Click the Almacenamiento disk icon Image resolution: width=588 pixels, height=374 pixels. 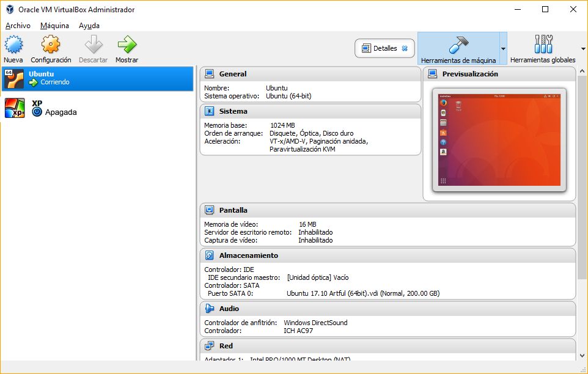pos(209,255)
